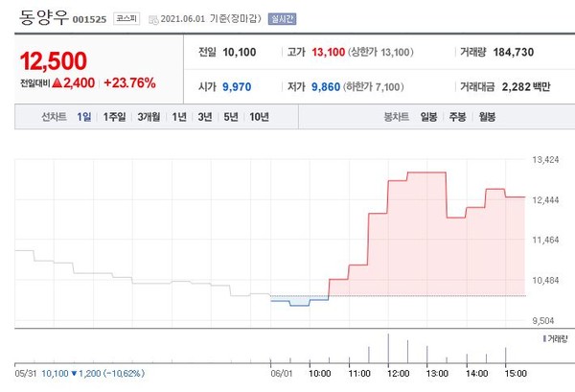Open the 일봉 daily candle chart
This screenshot has height=392, width=575.
pyautogui.click(x=428, y=117)
